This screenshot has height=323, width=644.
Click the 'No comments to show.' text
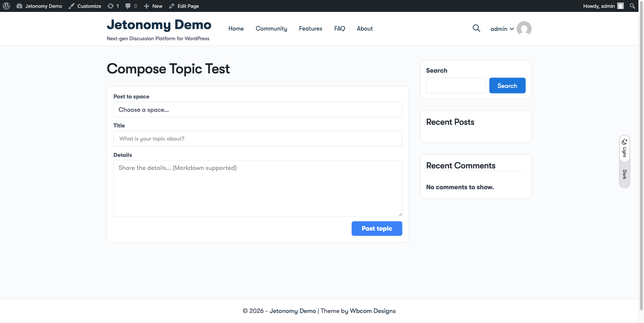pos(460,187)
